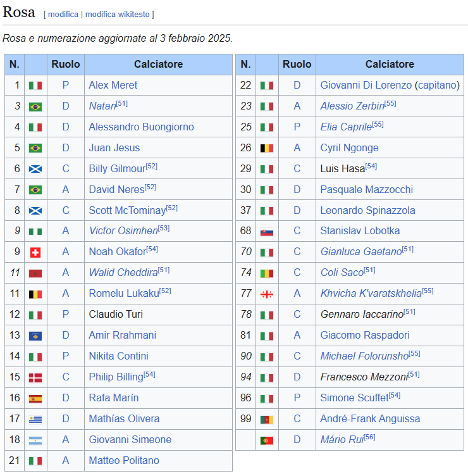
Task: Click the Denmark flag beside Philip Billing
Action: [x=35, y=378]
